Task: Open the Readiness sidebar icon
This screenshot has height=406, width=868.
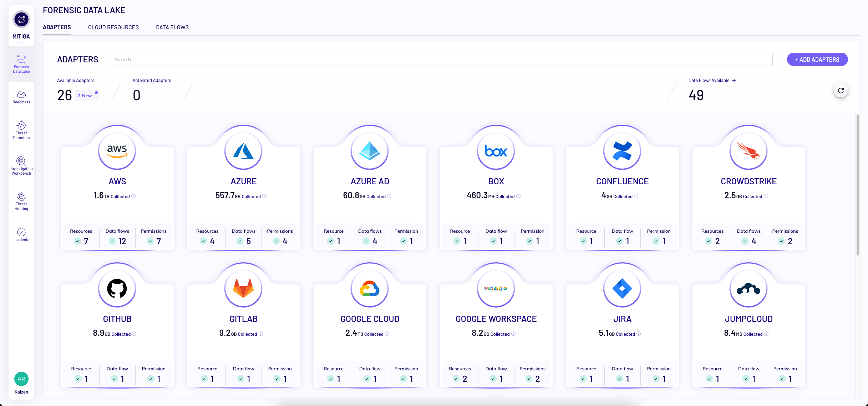Action: (21, 97)
